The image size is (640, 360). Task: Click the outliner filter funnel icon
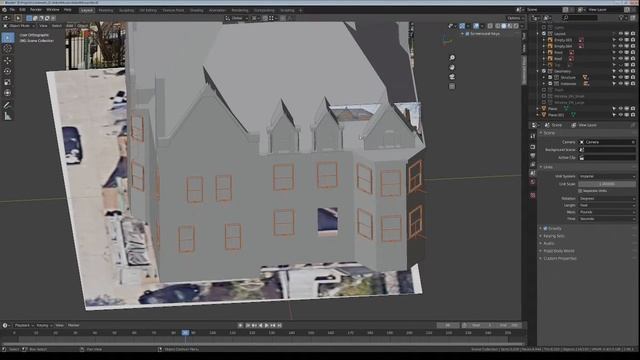click(x=622, y=18)
